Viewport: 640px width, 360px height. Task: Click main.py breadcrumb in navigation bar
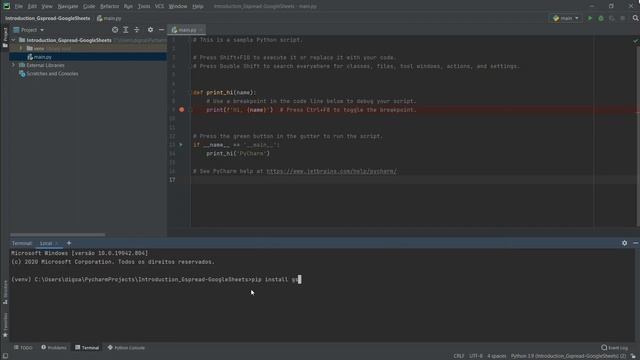(x=109, y=18)
